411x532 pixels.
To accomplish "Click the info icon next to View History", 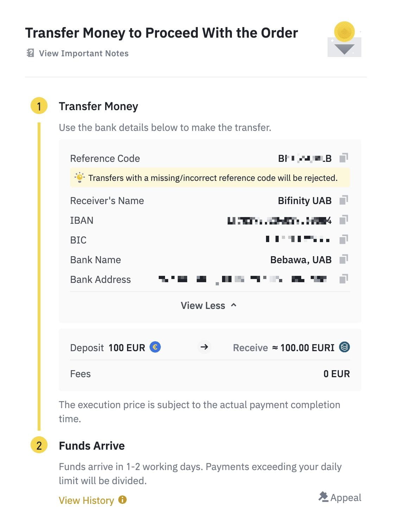I will (x=122, y=500).
